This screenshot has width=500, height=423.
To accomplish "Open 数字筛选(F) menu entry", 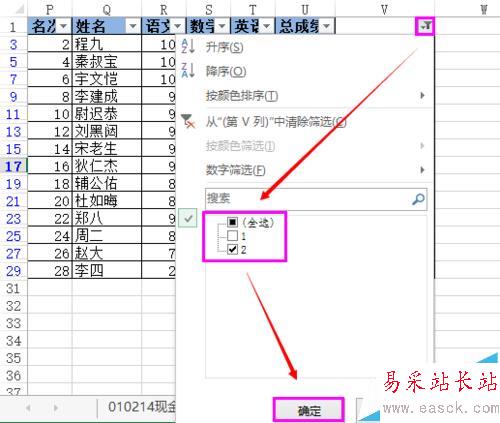I will [x=235, y=170].
